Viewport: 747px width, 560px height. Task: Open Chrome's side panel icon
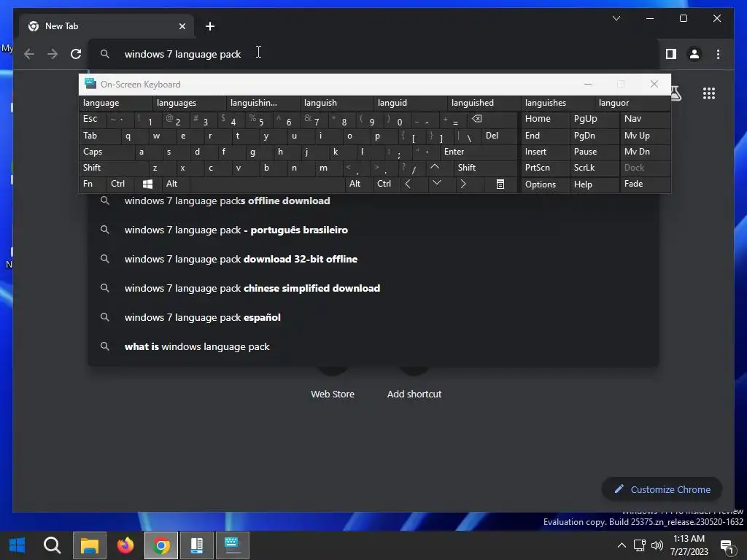point(671,54)
